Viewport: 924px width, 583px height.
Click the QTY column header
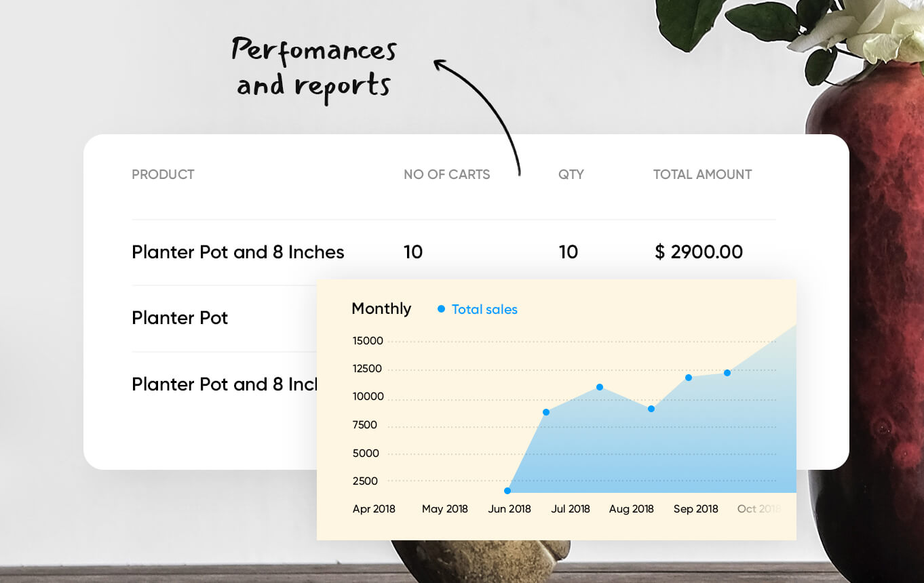[x=571, y=174]
